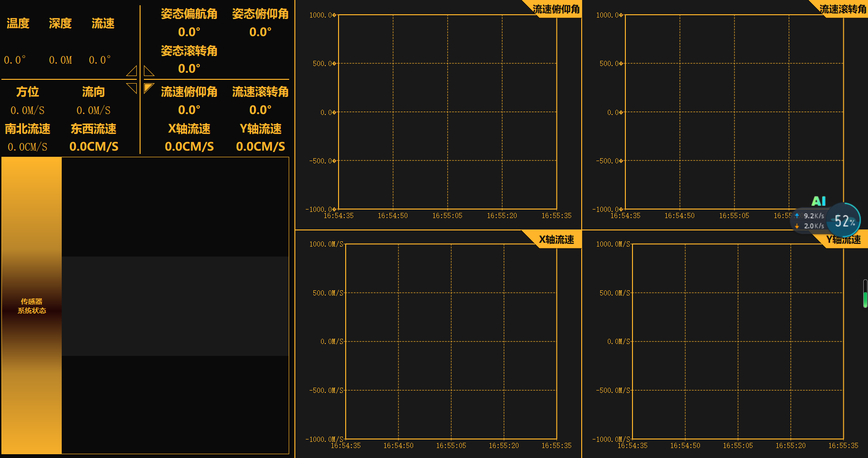Click the 流速 heading beside 深度

tap(103, 23)
